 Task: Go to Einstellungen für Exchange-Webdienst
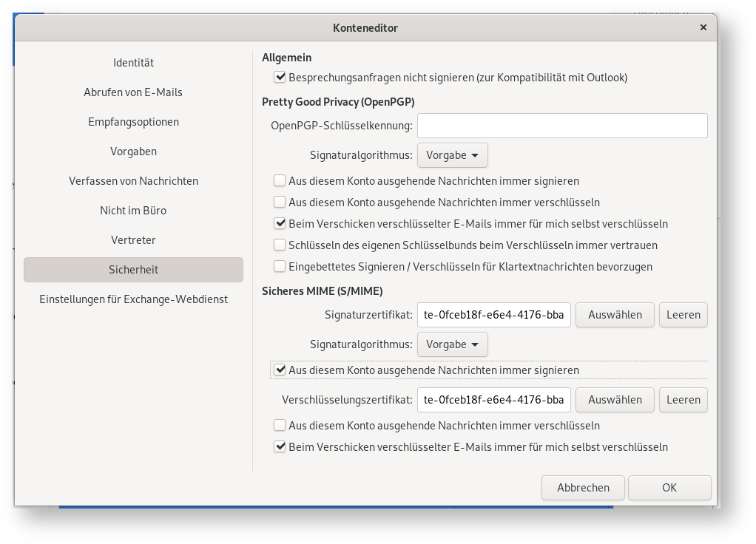[133, 299]
